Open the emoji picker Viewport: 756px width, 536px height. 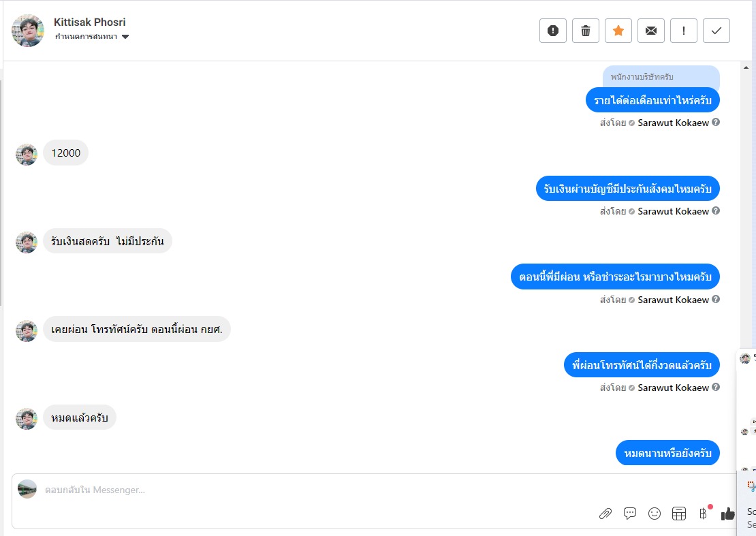(655, 514)
